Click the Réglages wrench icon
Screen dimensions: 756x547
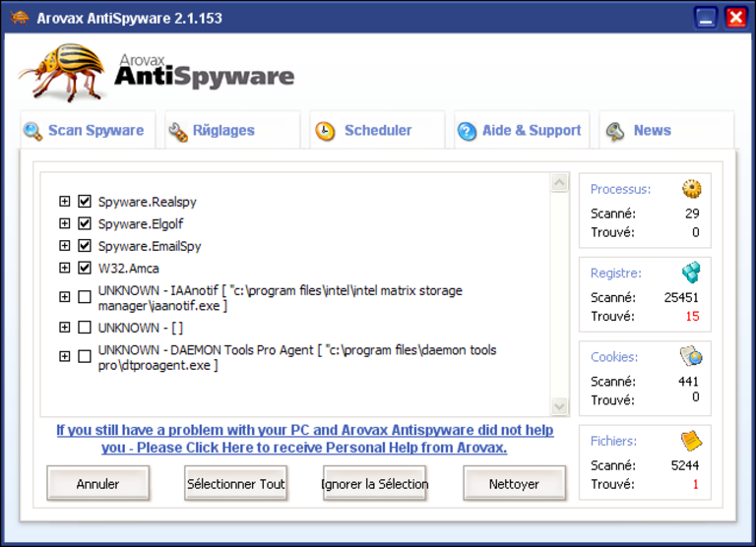coord(178,132)
